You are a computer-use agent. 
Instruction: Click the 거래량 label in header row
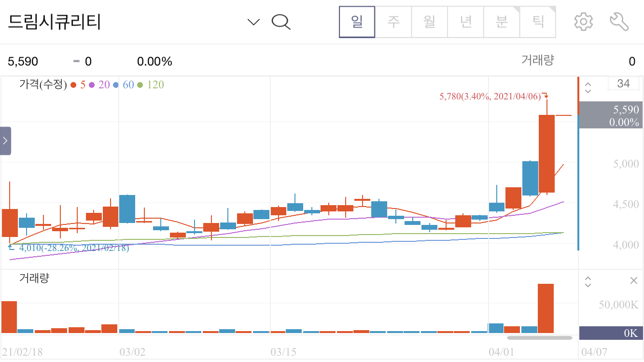click(x=538, y=60)
